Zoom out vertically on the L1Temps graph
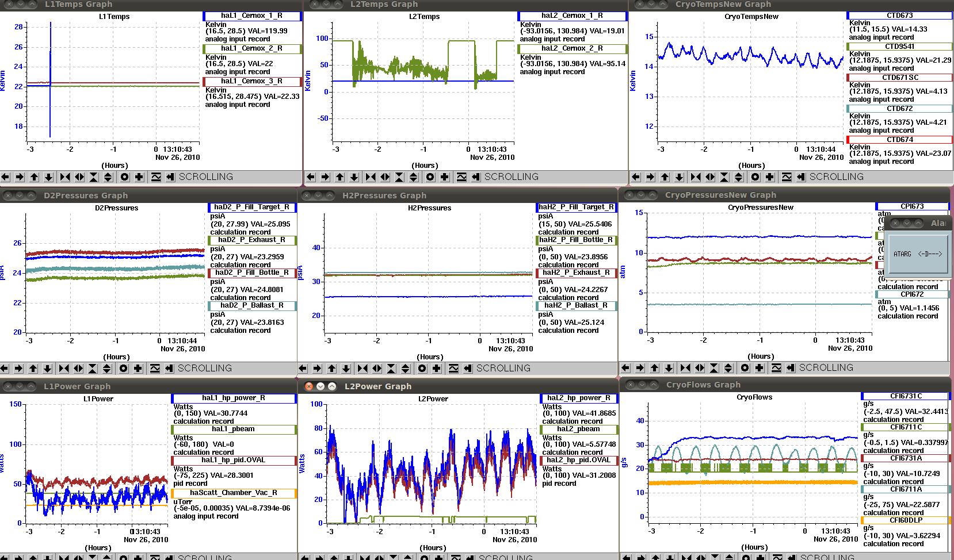The height and width of the screenshot is (560, 954). click(x=108, y=177)
